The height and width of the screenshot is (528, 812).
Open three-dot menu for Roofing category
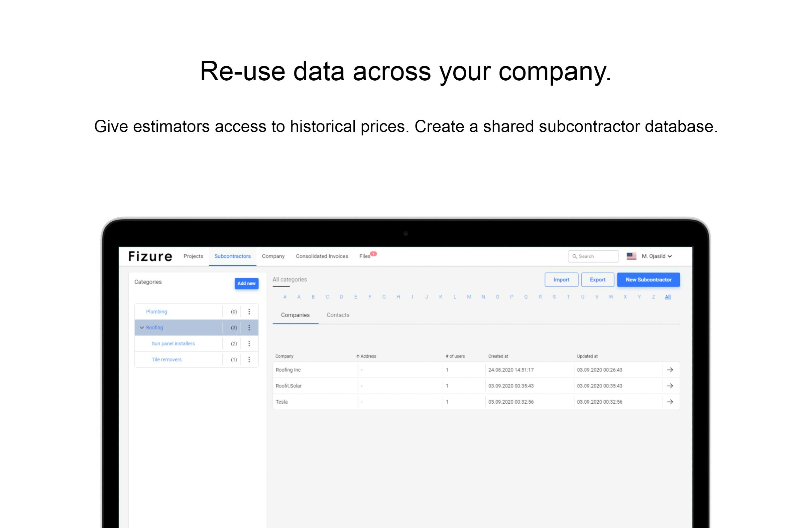click(249, 328)
